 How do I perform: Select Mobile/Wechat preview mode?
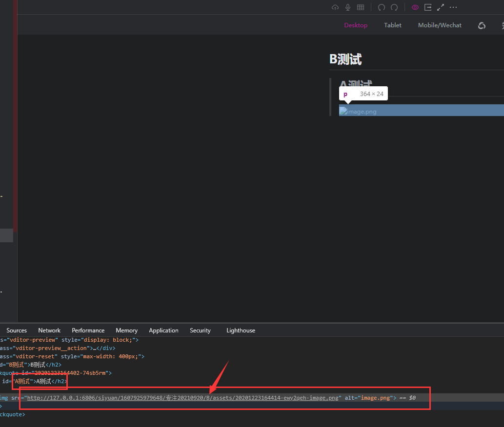pos(440,25)
